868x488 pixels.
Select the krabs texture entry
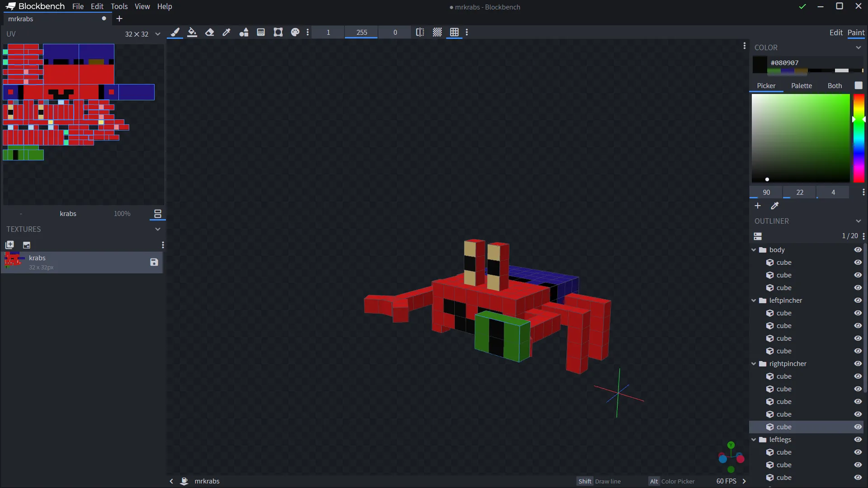click(x=82, y=263)
